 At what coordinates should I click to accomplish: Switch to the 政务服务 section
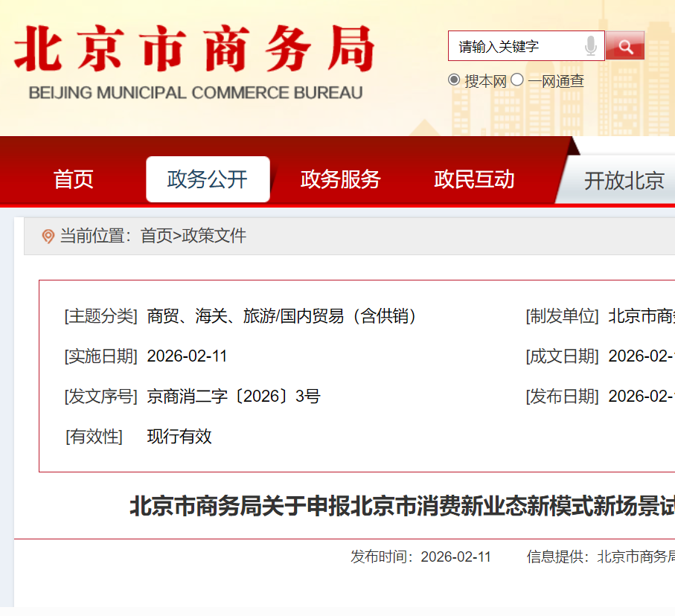[x=340, y=179]
